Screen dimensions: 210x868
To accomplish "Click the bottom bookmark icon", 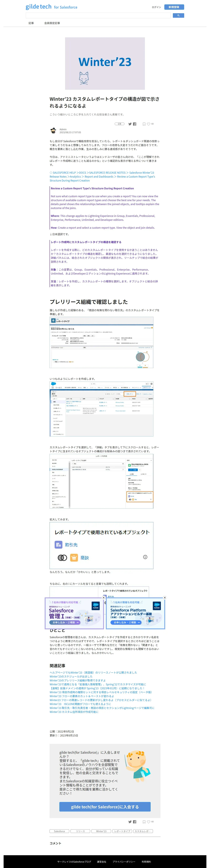I will coord(144,822).
